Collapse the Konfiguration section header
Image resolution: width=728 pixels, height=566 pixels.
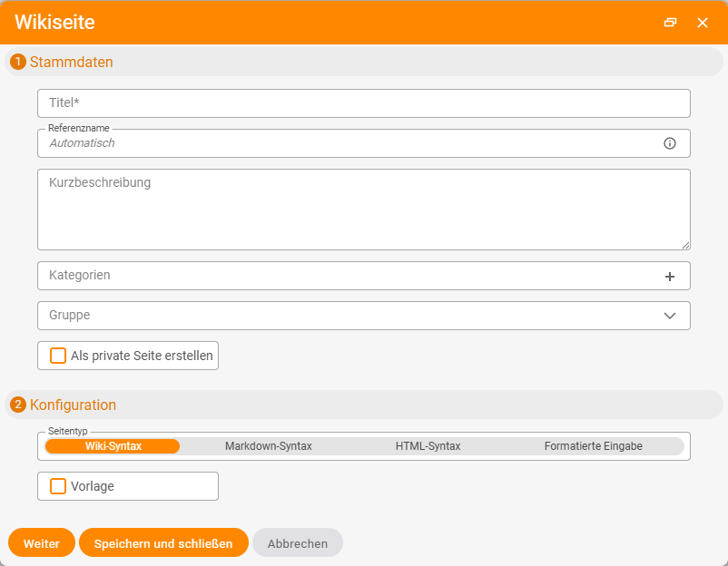pyautogui.click(x=364, y=405)
